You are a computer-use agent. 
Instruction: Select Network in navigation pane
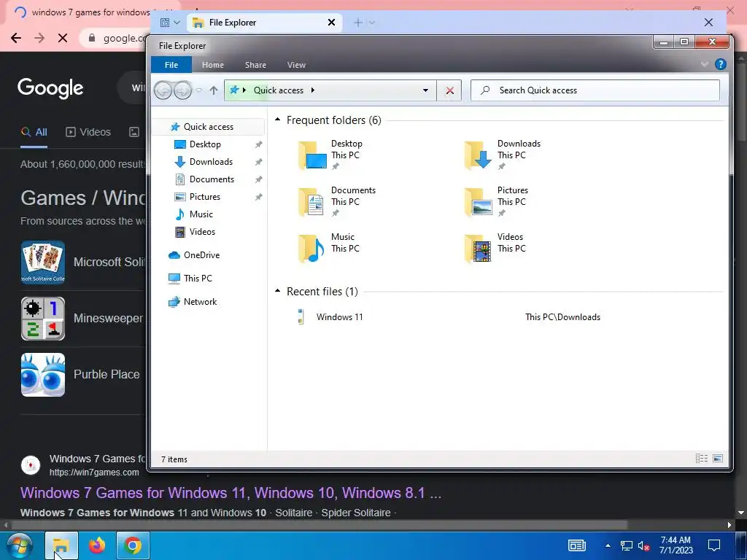[x=200, y=302]
